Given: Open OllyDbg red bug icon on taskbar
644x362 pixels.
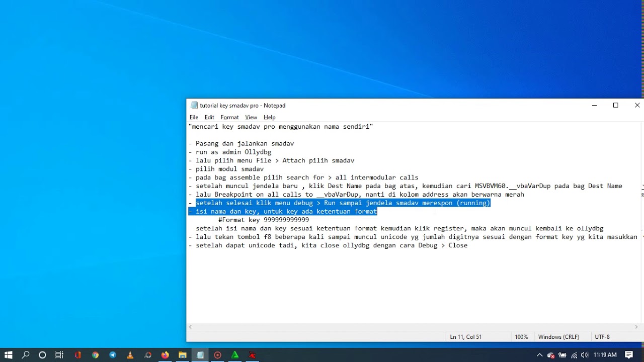Looking at the screenshot, I should coord(253,355).
